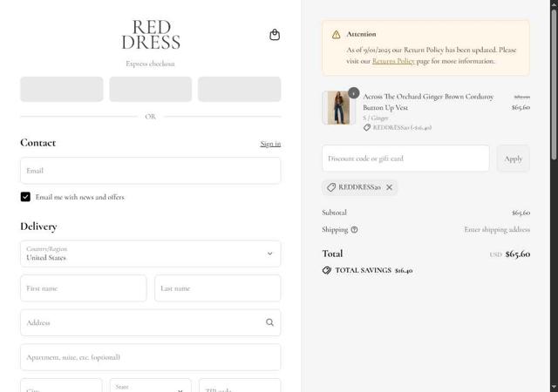Focus the Address input field
Image resolution: width=558 pixels, height=392 pixels.
point(150,322)
